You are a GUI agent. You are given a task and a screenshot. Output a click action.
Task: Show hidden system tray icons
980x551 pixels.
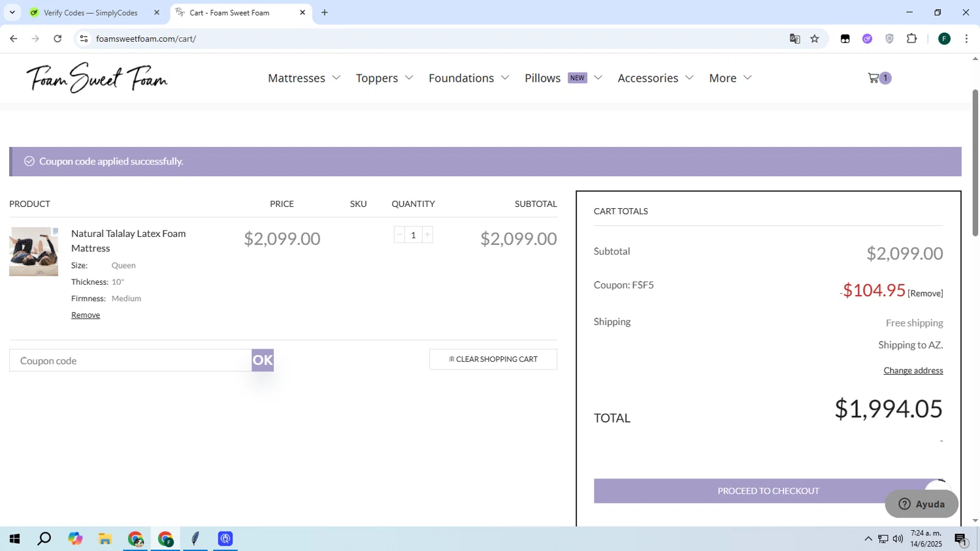click(868, 539)
